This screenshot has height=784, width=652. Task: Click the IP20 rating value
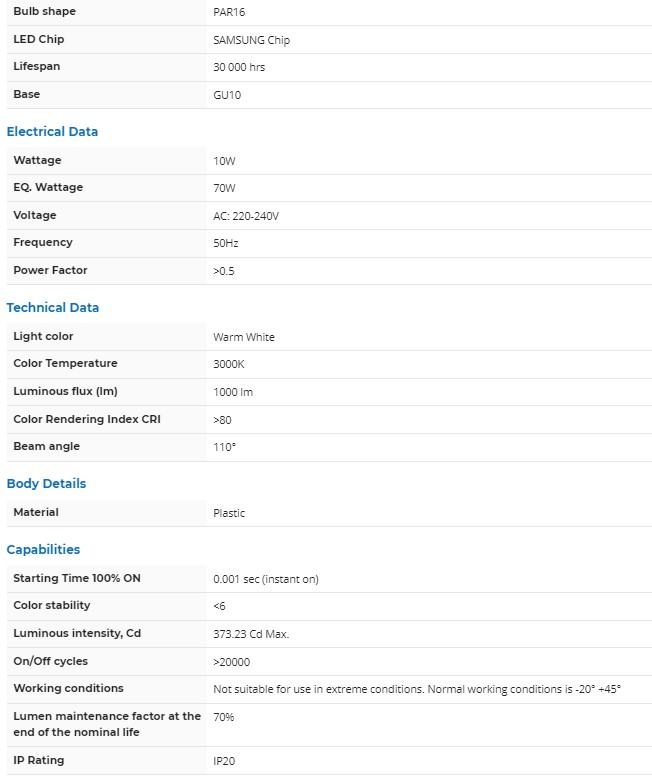click(224, 761)
